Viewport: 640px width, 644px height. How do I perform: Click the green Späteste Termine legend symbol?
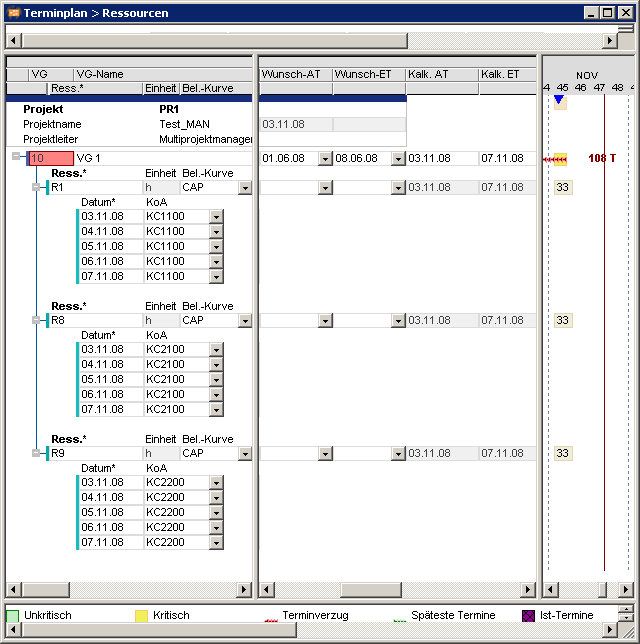pos(400,620)
